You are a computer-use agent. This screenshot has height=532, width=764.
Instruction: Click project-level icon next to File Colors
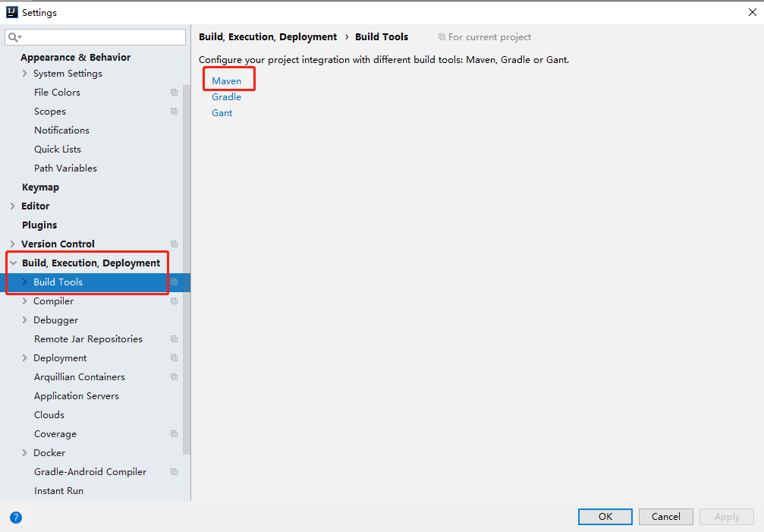click(174, 92)
